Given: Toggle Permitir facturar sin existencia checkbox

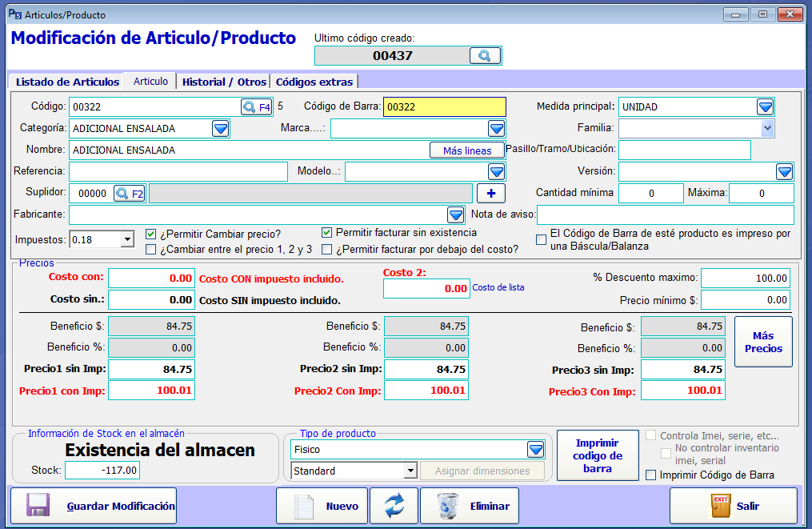Looking at the screenshot, I should pos(326,233).
